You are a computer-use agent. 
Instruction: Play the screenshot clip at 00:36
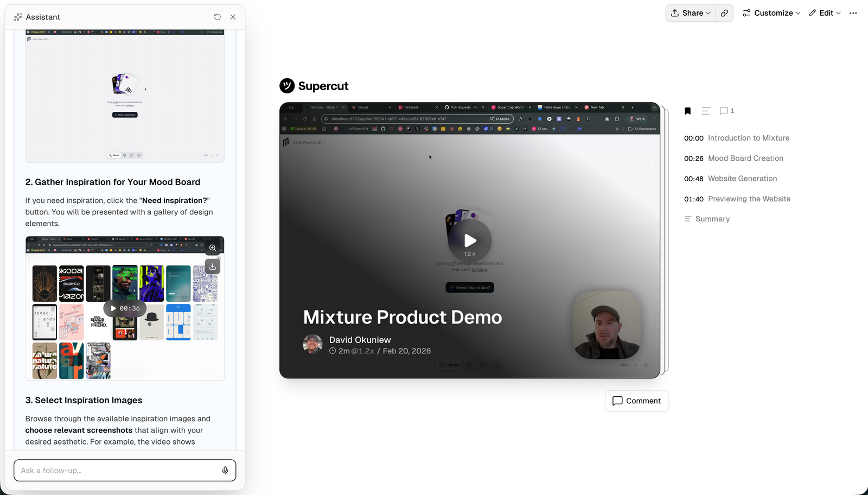(125, 308)
